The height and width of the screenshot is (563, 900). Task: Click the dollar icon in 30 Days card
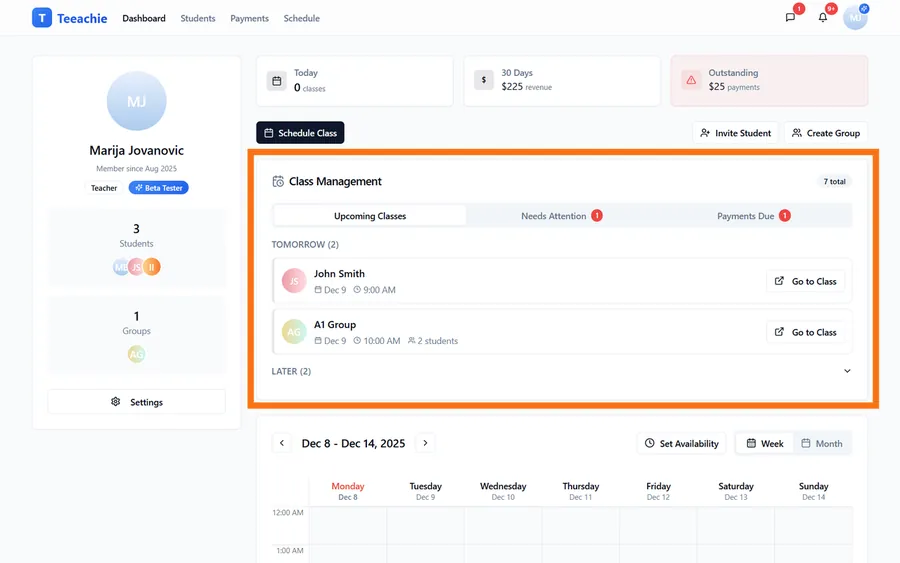(484, 80)
